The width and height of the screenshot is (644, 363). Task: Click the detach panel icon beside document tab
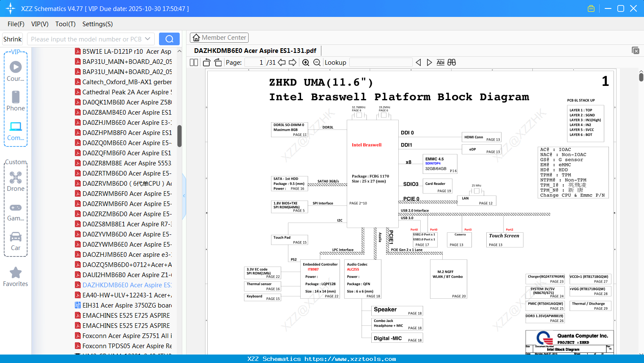(636, 50)
